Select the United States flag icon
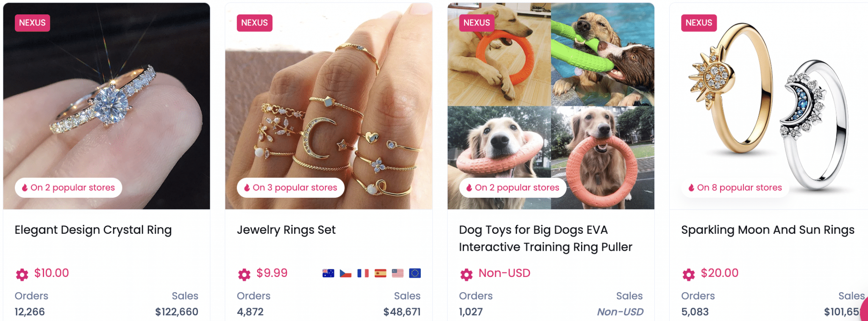 (398, 273)
